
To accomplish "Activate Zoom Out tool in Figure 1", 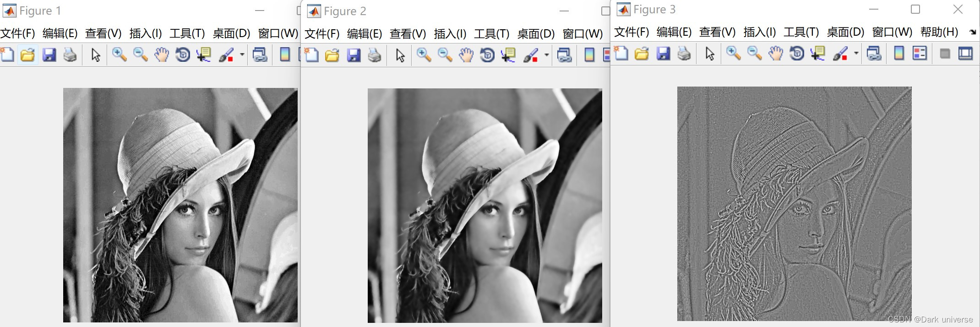I will click(x=140, y=54).
